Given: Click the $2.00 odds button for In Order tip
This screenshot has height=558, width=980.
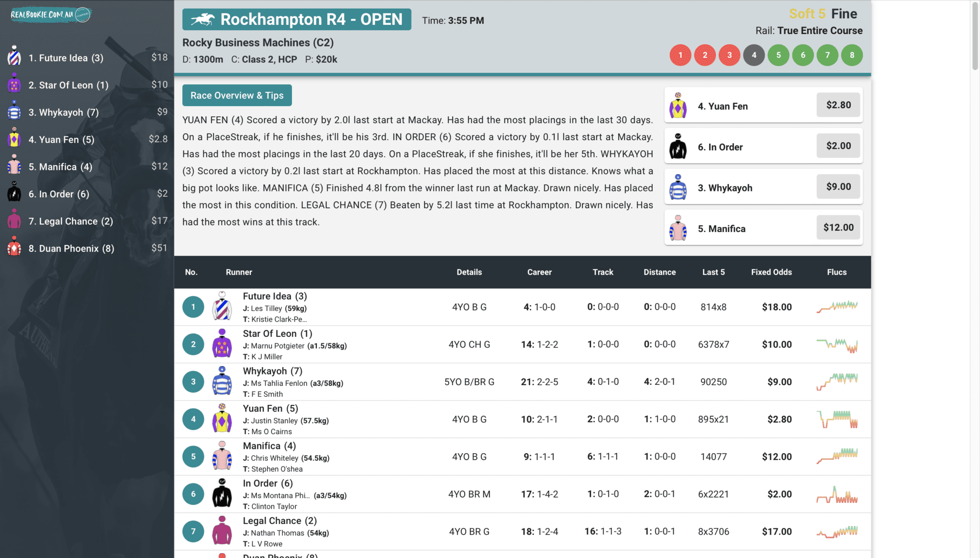Looking at the screenshot, I should (838, 145).
